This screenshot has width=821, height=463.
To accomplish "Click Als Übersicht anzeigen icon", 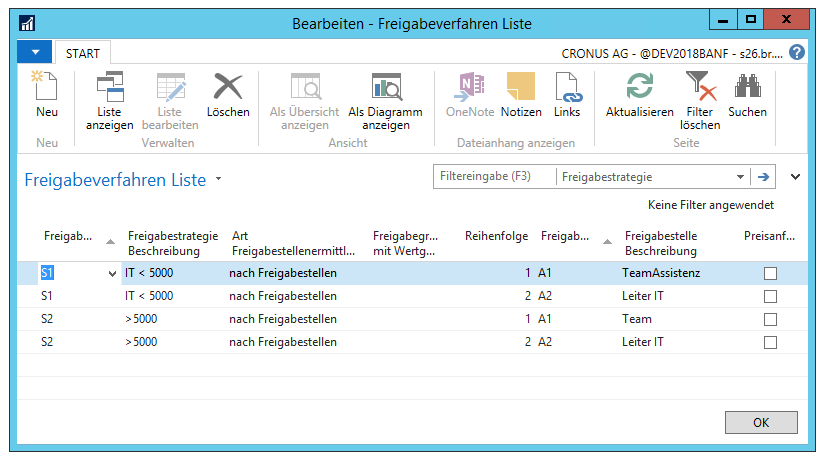I will (x=305, y=86).
